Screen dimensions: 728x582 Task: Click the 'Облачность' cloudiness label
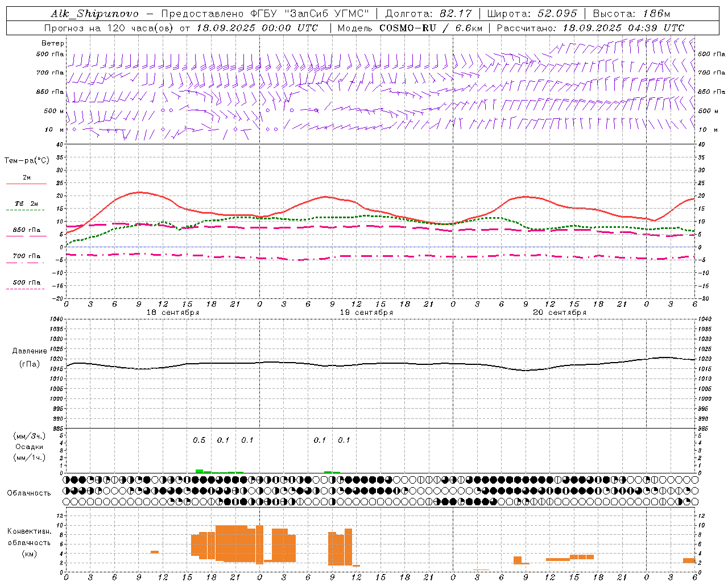[x=29, y=493]
